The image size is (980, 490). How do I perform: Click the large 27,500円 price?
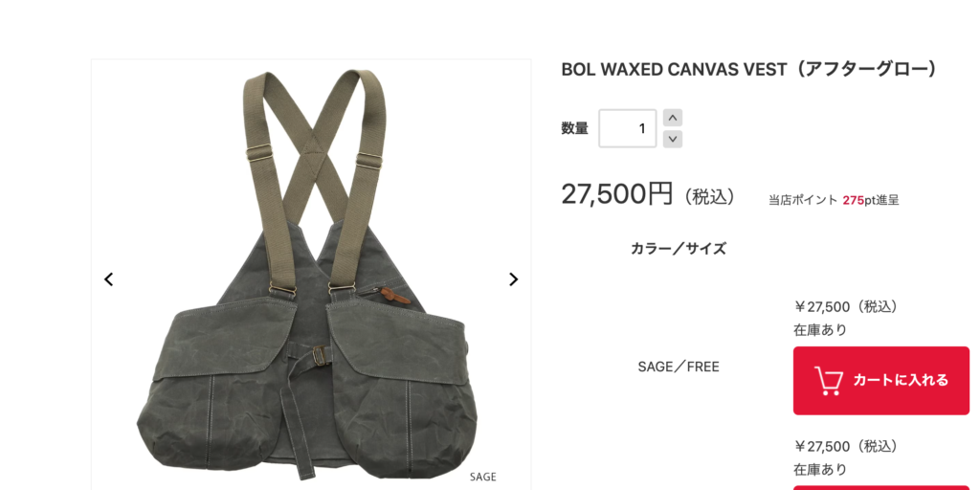coord(617,193)
